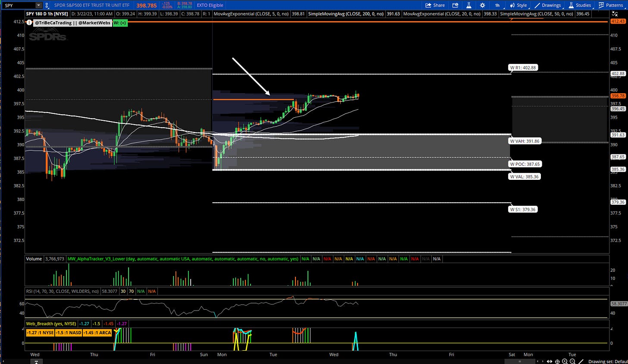Click the Volume 3,766,973 label
This screenshot has height=364, width=628.
tap(45, 259)
